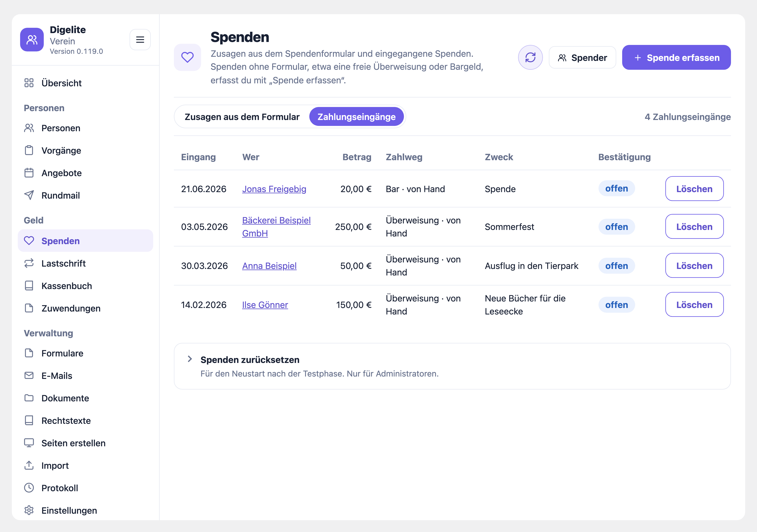
Task: Click the Angebote calendar icon
Action: pyautogui.click(x=29, y=173)
